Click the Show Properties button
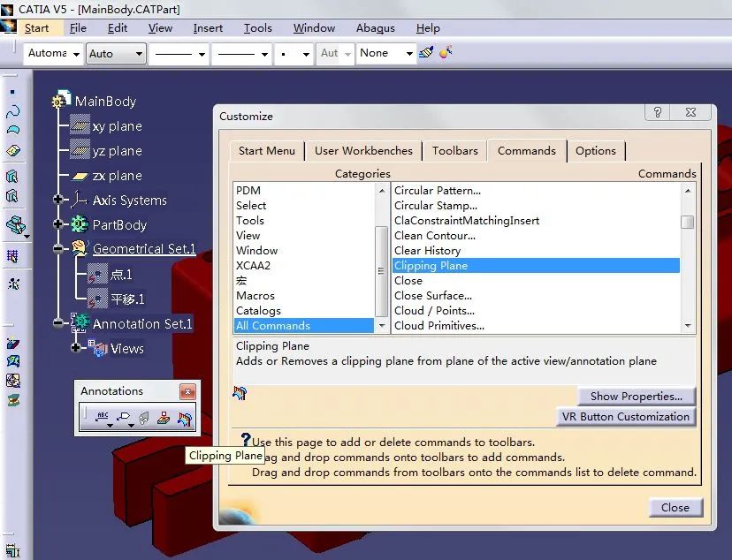732x560 pixels. click(636, 397)
